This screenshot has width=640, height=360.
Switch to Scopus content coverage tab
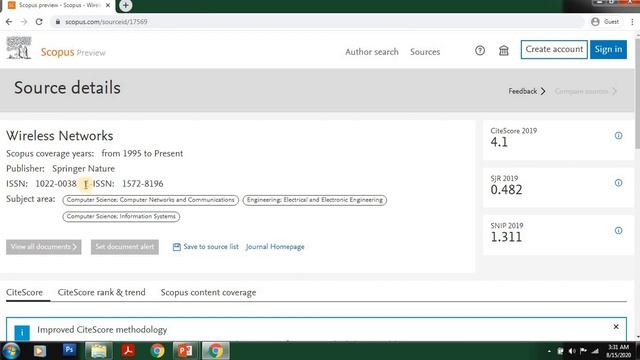(x=208, y=292)
